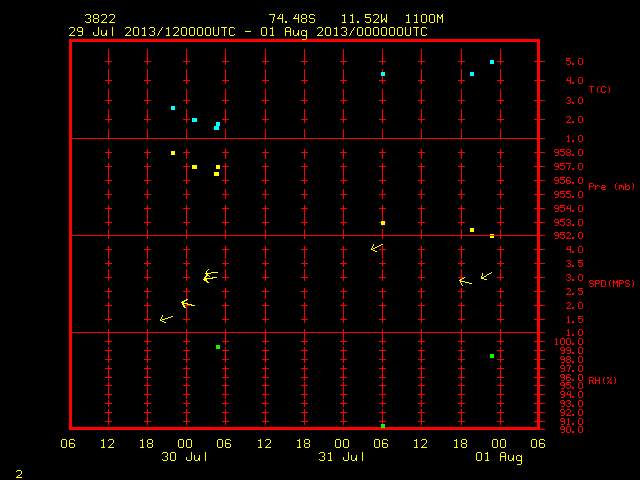This screenshot has width=640, height=480.
Task: Select the 01 Aug date label
Action: 499,457
